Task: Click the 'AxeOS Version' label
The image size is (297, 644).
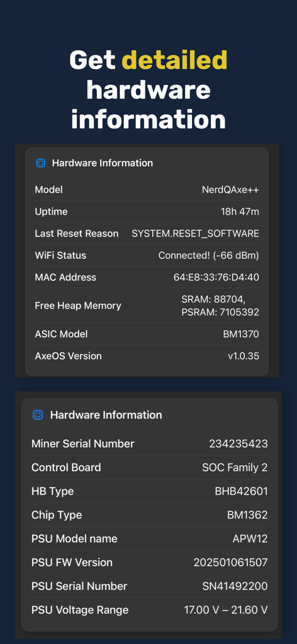Action: [x=68, y=356]
